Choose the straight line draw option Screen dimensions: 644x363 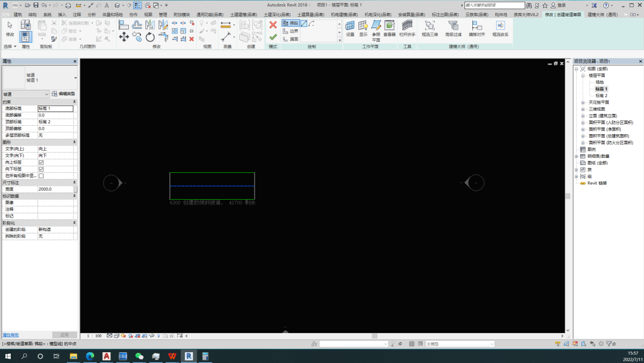coord(304,23)
